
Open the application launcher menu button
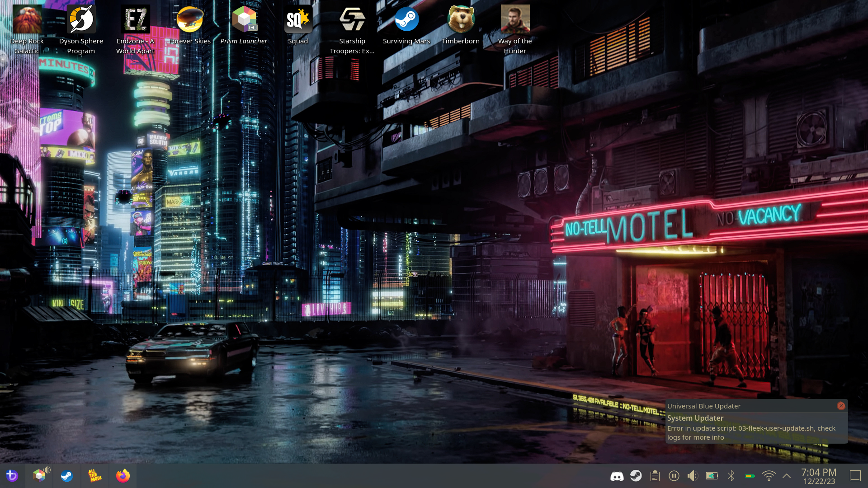pyautogui.click(x=12, y=476)
